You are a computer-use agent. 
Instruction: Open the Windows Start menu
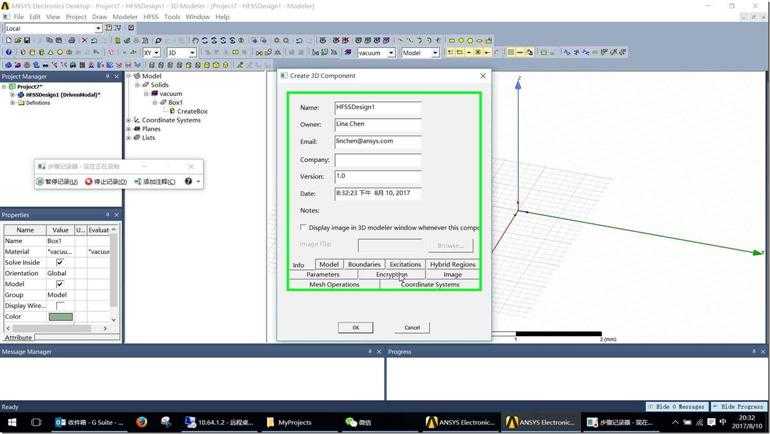click(12, 422)
